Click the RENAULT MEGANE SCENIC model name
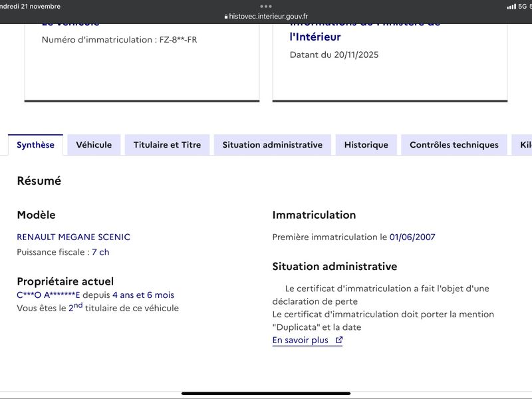The height and width of the screenshot is (399, 532). [73, 237]
